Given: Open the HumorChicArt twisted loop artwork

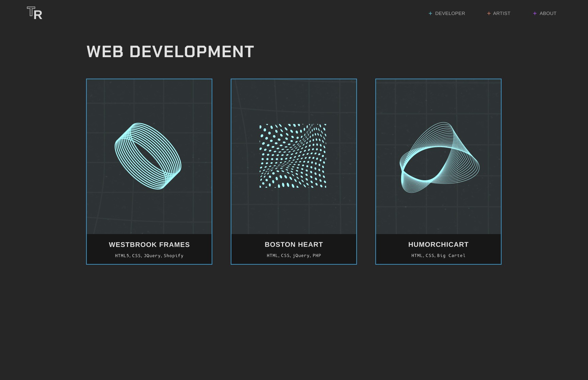Looking at the screenshot, I should pos(439,157).
